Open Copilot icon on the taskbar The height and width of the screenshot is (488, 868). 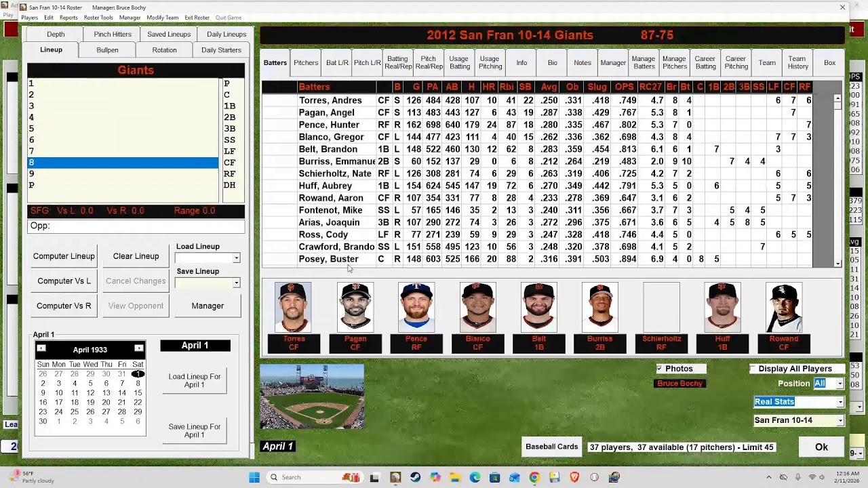click(435, 477)
